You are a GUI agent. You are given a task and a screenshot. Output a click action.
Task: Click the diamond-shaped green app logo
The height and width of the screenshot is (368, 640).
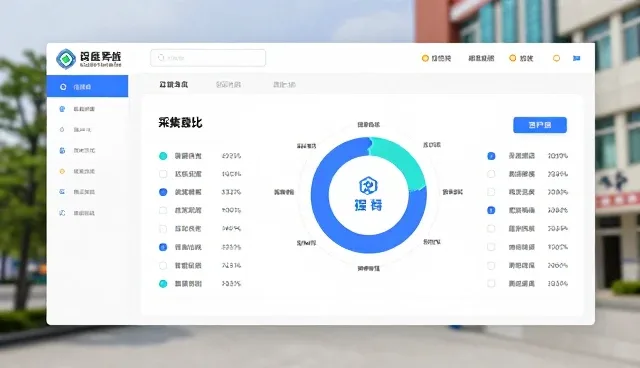coord(66,59)
